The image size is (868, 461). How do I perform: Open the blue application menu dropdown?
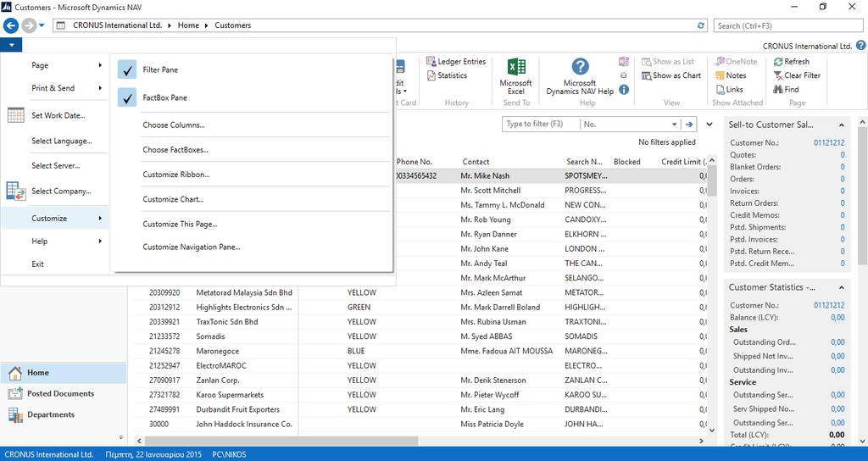coord(11,46)
